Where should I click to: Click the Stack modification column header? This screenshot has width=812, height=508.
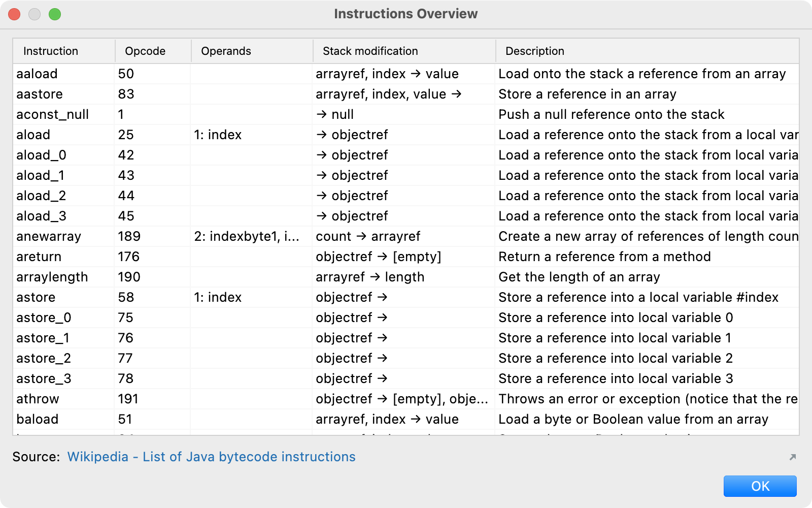[x=404, y=51]
